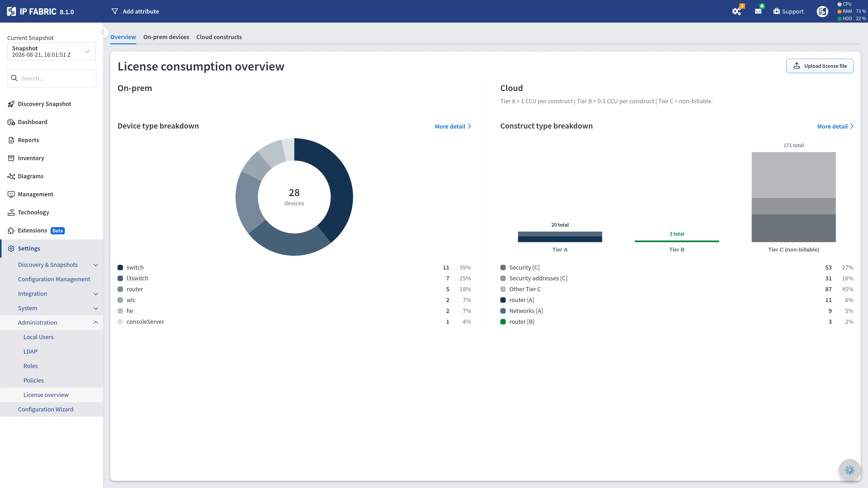Screen dimensions: 868x488
Task: Click the router legend row
Action: tap(294, 289)
